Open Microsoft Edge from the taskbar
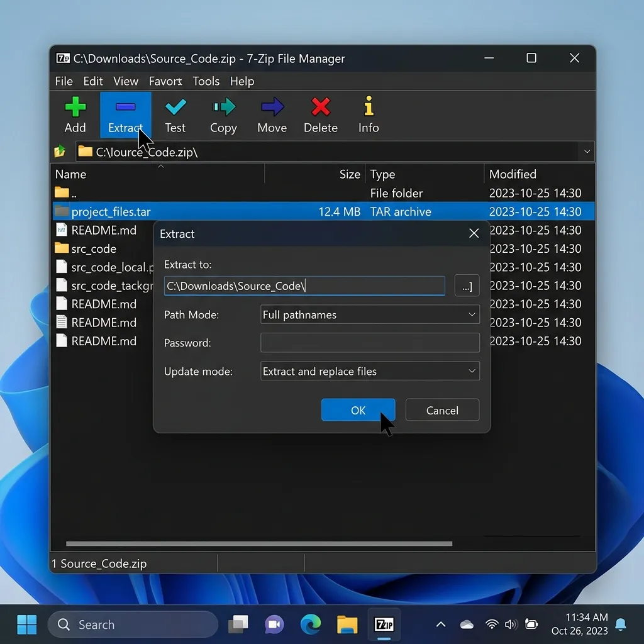 click(x=311, y=625)
